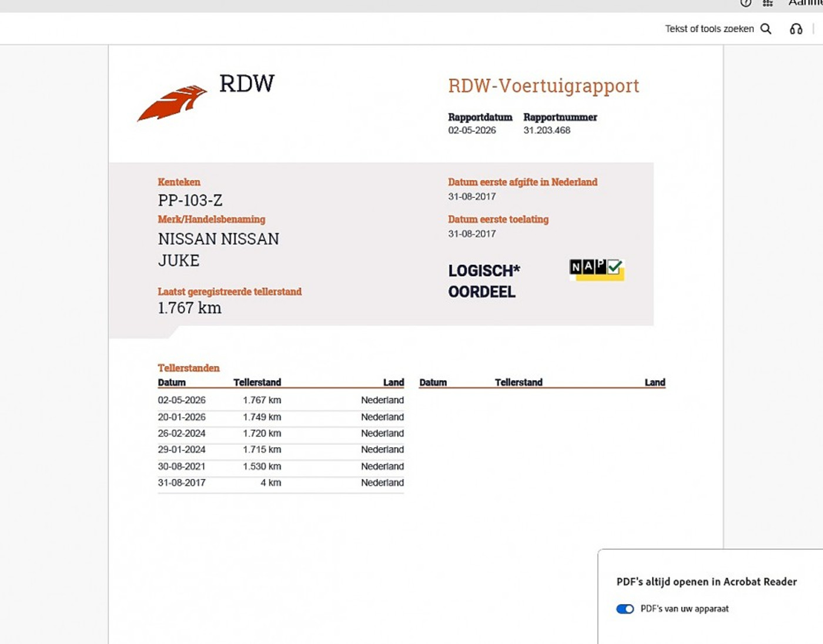Select the NISSAN NISSAN text

tap(218, 239)
